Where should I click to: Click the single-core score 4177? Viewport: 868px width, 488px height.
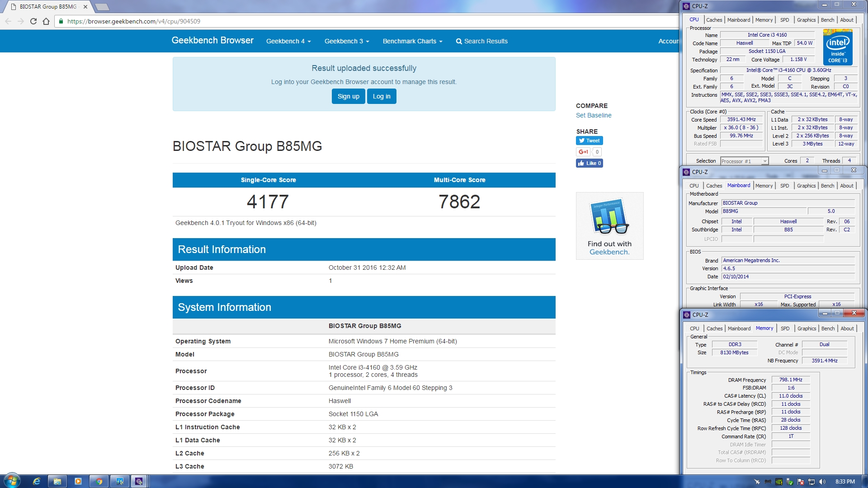click(268, 202)
